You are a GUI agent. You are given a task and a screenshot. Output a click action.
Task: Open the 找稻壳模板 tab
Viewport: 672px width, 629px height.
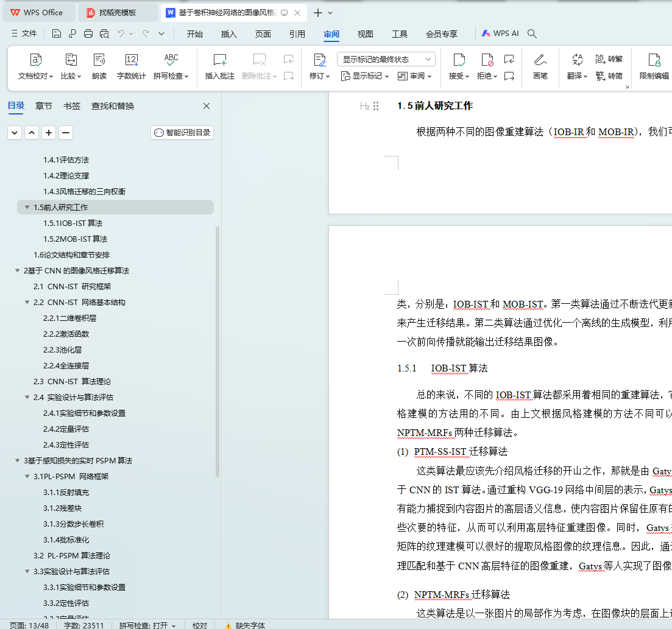[117, 13]
